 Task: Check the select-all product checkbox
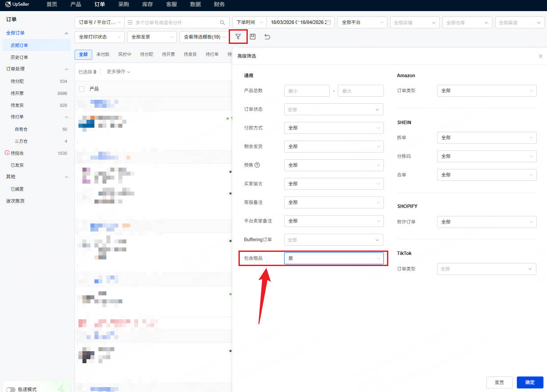pos(82,89)
